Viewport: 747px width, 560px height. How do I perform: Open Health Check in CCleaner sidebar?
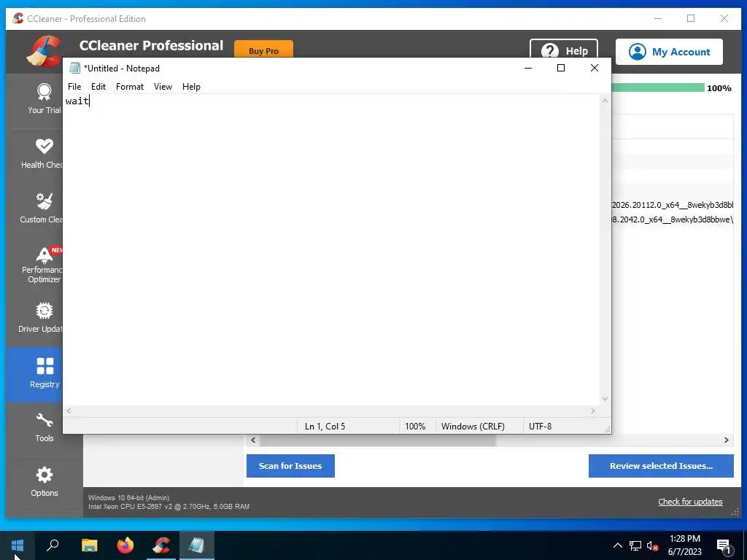(x=34, y=155)
